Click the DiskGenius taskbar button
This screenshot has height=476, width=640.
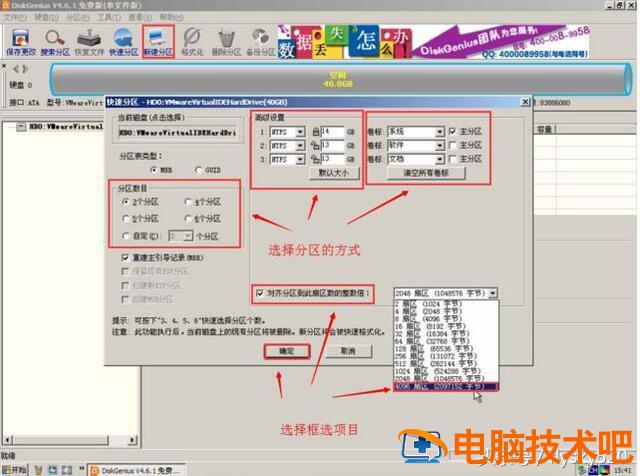[x=136, y=470]
